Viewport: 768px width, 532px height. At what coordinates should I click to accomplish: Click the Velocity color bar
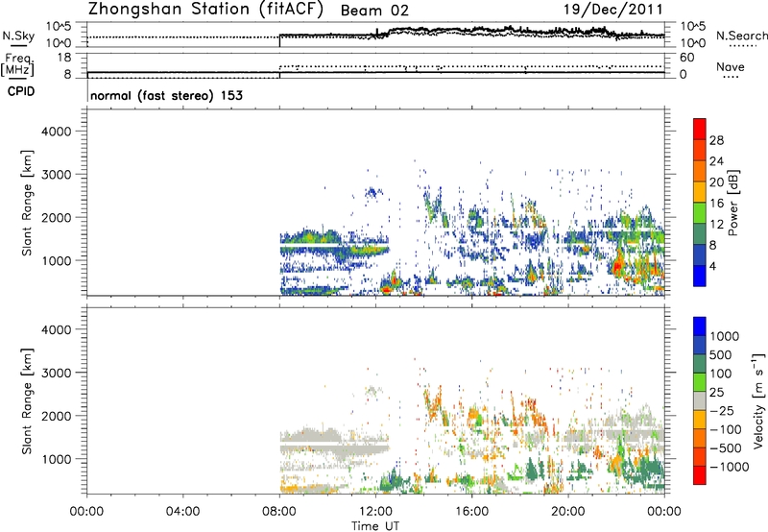[x=700, y=400]
